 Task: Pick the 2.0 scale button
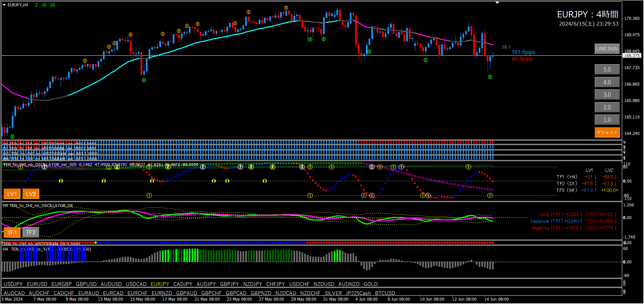(607, 107)
